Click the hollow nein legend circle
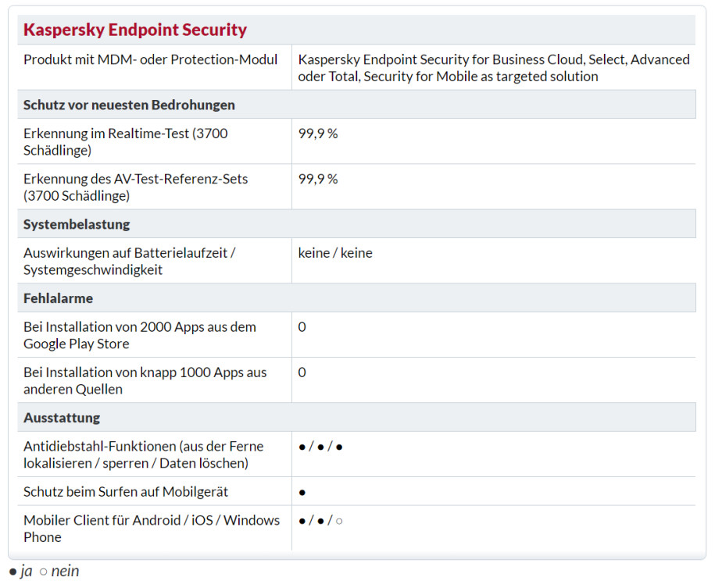The image size is (715, 588). (43, 572)
